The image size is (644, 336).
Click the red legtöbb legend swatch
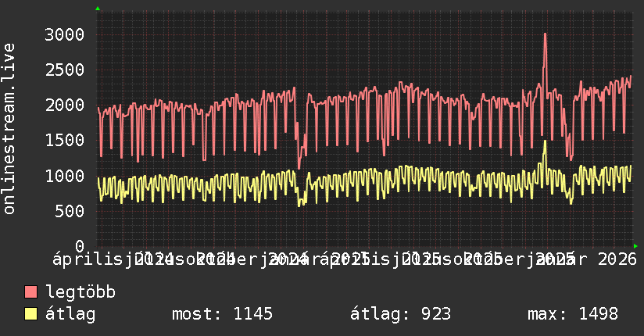point(31,293)
